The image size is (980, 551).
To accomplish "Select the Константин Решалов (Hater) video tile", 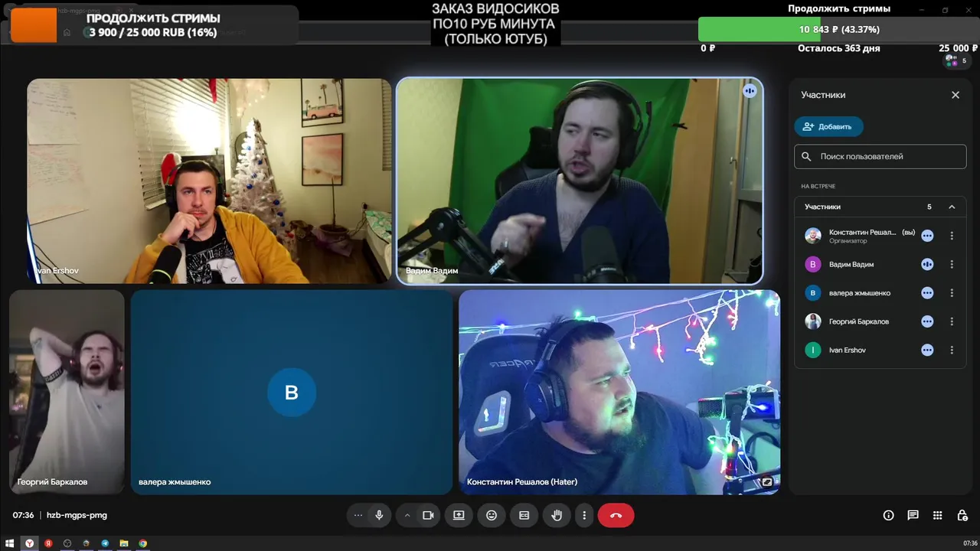I will (x=619, y=392).
